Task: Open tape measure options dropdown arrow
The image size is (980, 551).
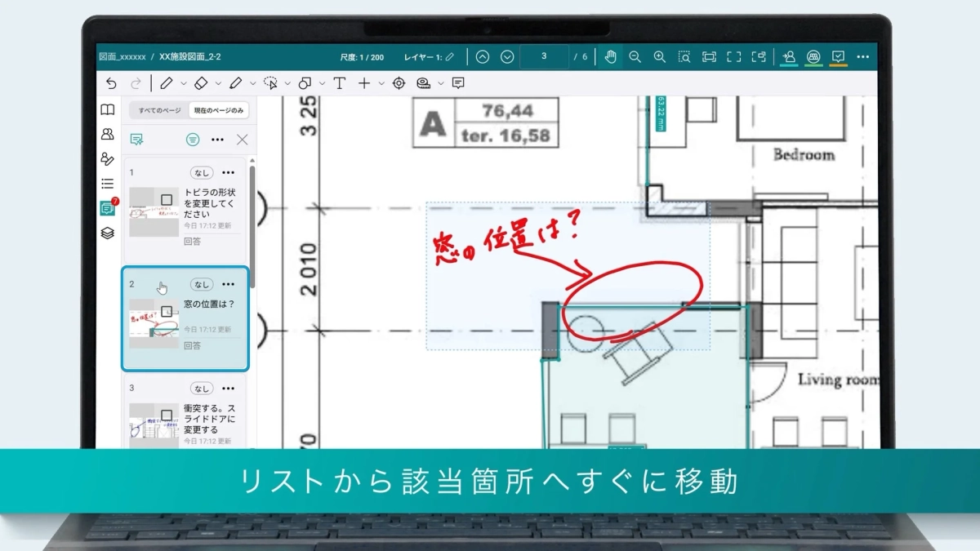Action: tap(441, 83)
